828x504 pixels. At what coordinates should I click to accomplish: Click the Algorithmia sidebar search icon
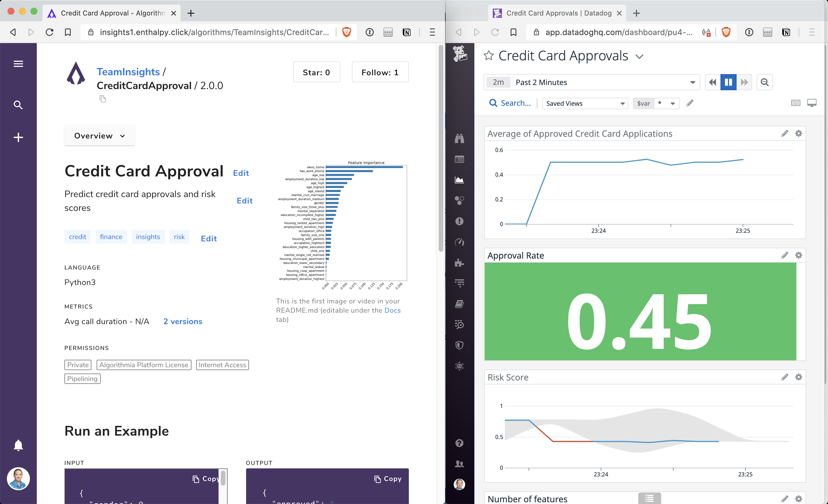[x=18, y=105]
